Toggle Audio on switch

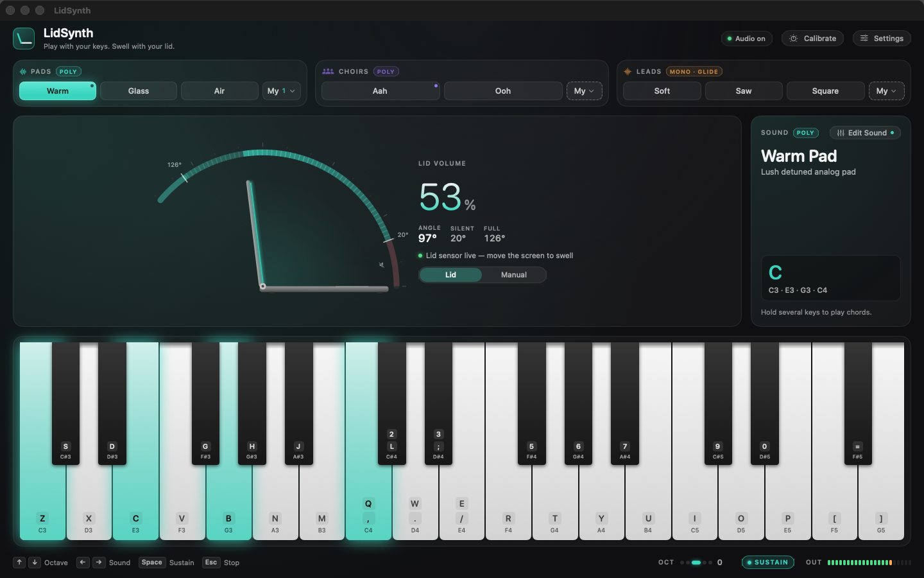coord(747,39)
